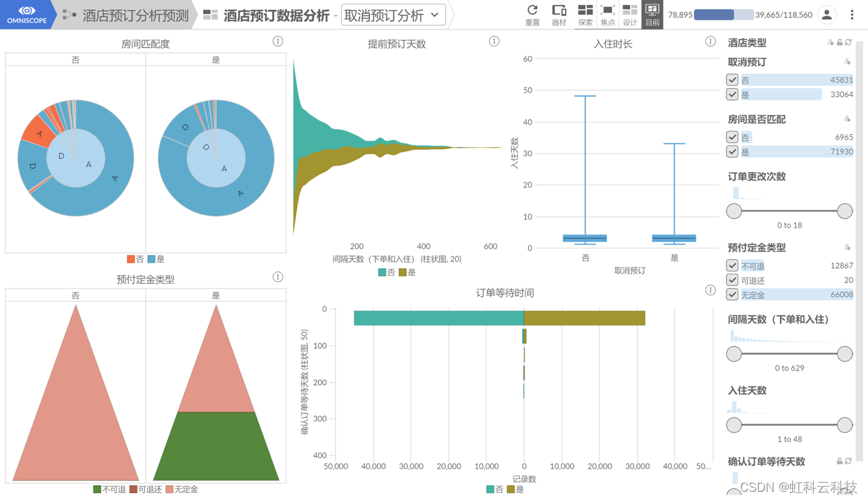Click the 入住时长 chart title

point(613,44)
